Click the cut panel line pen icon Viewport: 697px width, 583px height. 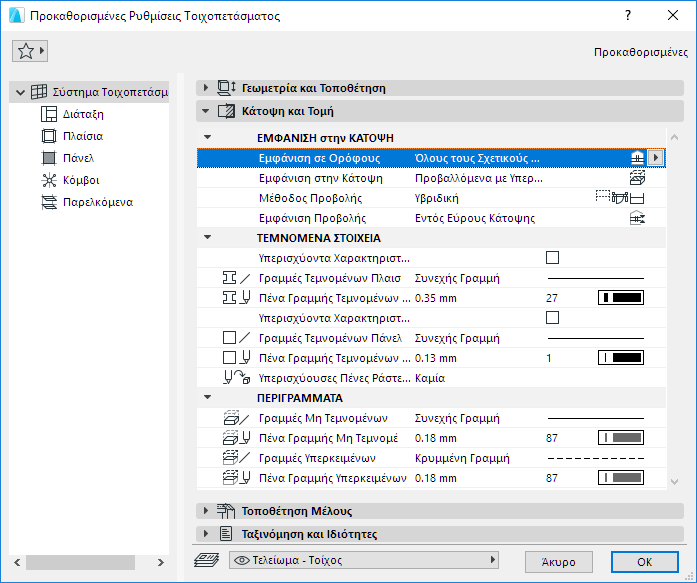(236, 358)
